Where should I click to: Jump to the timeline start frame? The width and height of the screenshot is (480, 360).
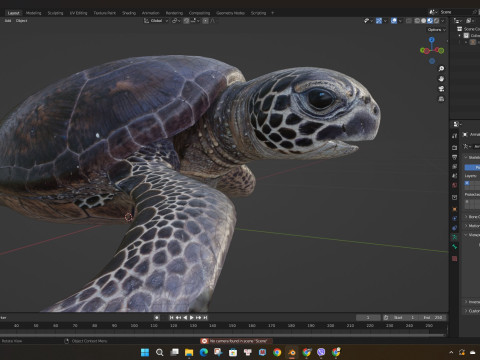click(x=171, y=317)
